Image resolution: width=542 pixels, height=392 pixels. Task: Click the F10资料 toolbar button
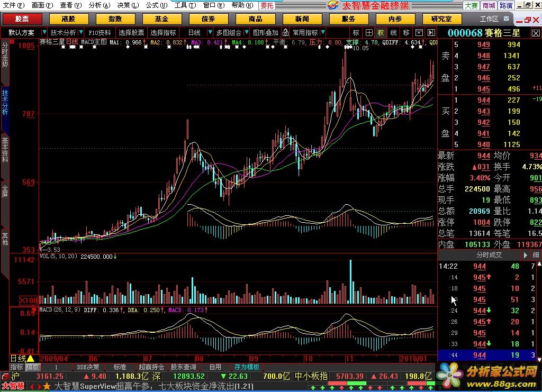pos(100,32)
